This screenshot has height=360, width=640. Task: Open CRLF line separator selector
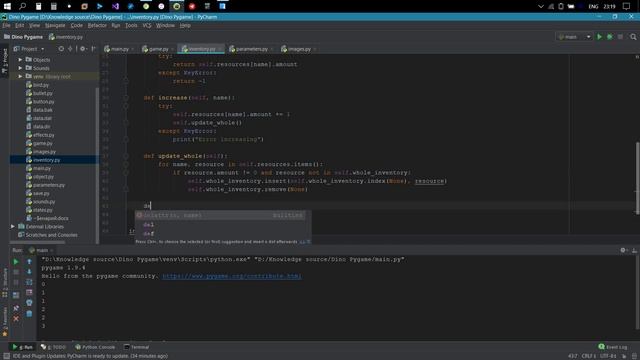pyautogui.click(x=589, y=356)
